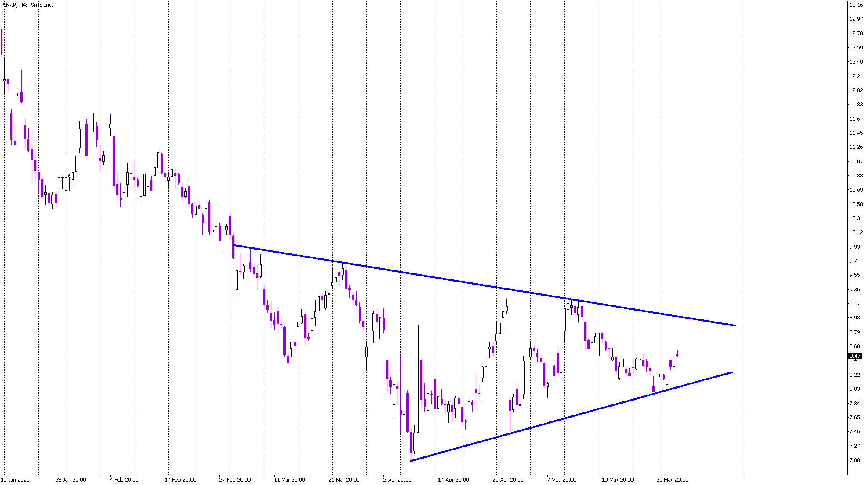Click the 13.16 price axis label
Viewport: 868px width, 485px height.
[x=856, y=5]
